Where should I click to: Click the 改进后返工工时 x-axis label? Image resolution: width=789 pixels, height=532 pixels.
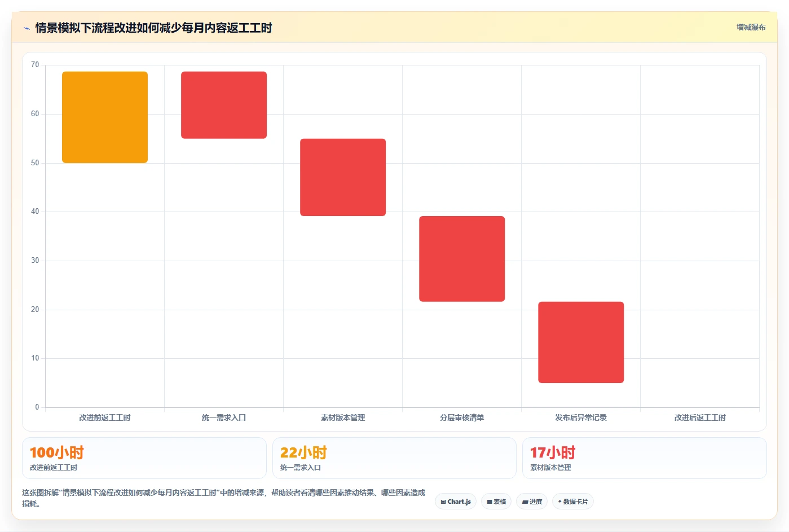click(700, 417)
